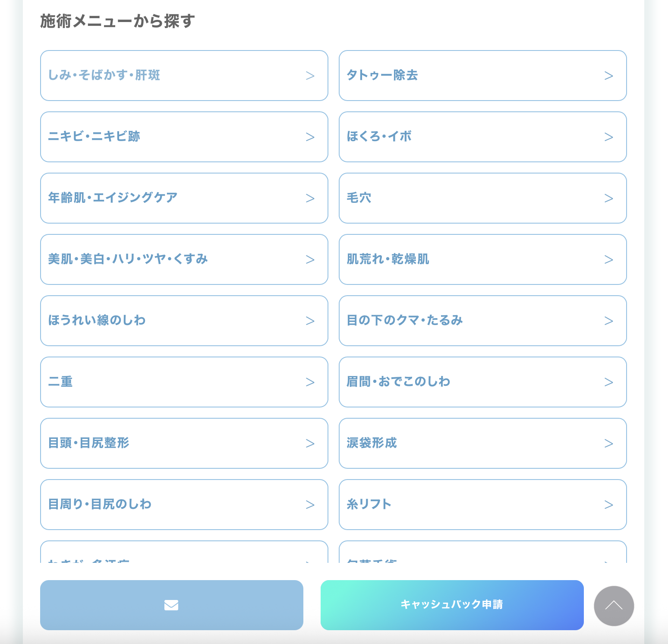The image size is (668, 644).
Task: Click the chevron next to タトゥー除去
Action: pyautogui.click(x=608, y=76)
